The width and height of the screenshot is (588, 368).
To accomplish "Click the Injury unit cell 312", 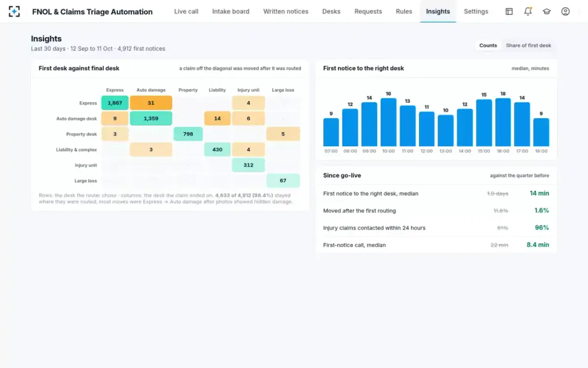I will pyautogui.click(x=248, y=165).
